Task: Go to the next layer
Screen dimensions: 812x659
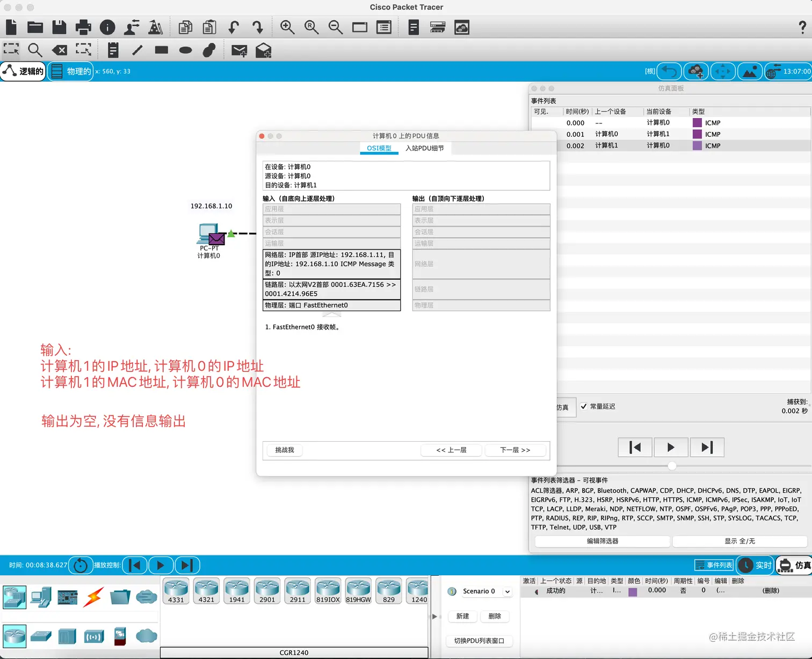Action: (515, 450)
